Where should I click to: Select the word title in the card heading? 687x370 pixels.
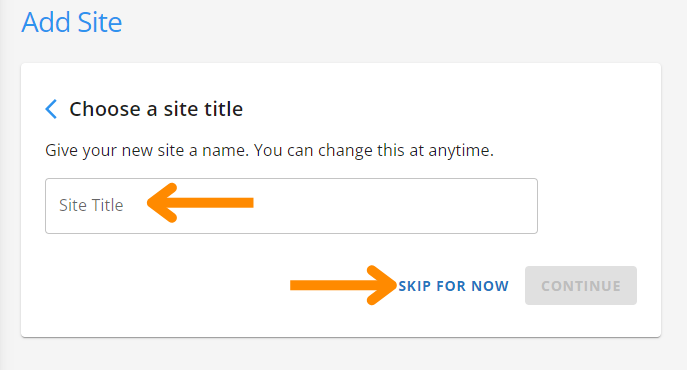(222, 109)
